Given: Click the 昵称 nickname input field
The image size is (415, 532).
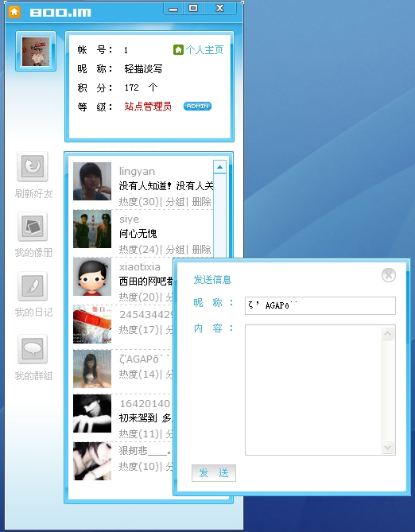Looking at the screenshot, I should pyautogui.click(x=320, y=305).
